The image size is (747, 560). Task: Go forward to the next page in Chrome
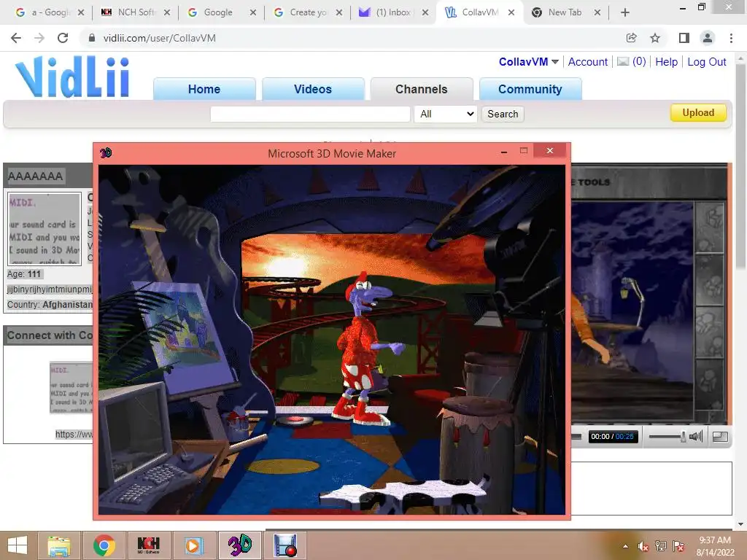pyautogui.click(x=39, y=38)
